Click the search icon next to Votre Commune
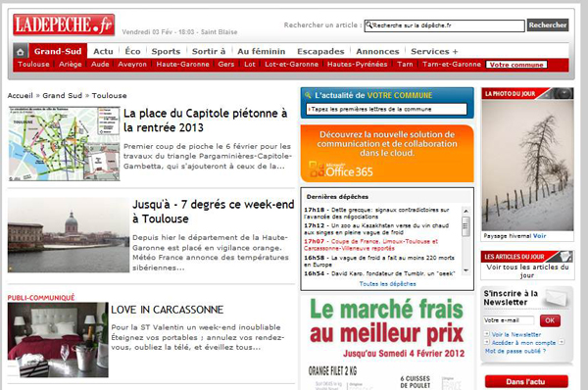The height and width of the screenshot is (390, 588). tap(309, 95)
